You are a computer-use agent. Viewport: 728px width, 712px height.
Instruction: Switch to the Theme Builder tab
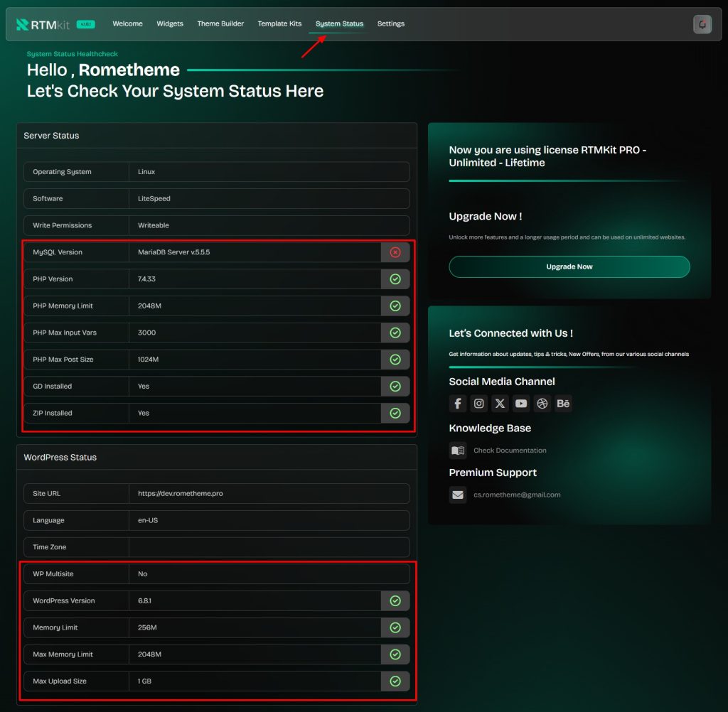[220, 23]
